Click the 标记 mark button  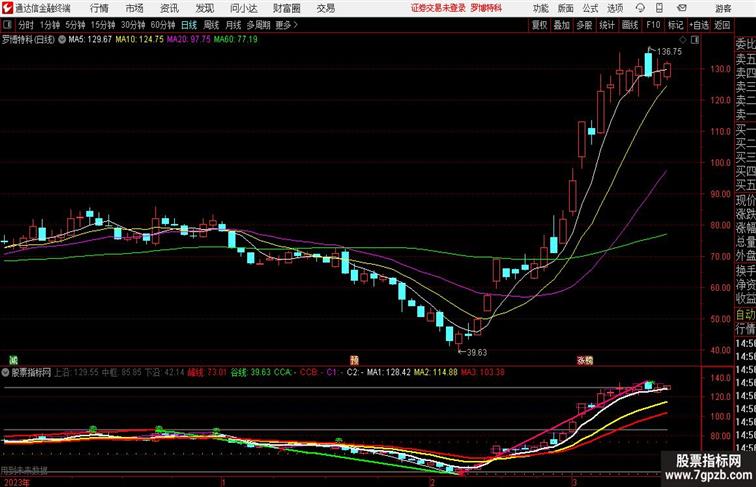pos(675,25)
